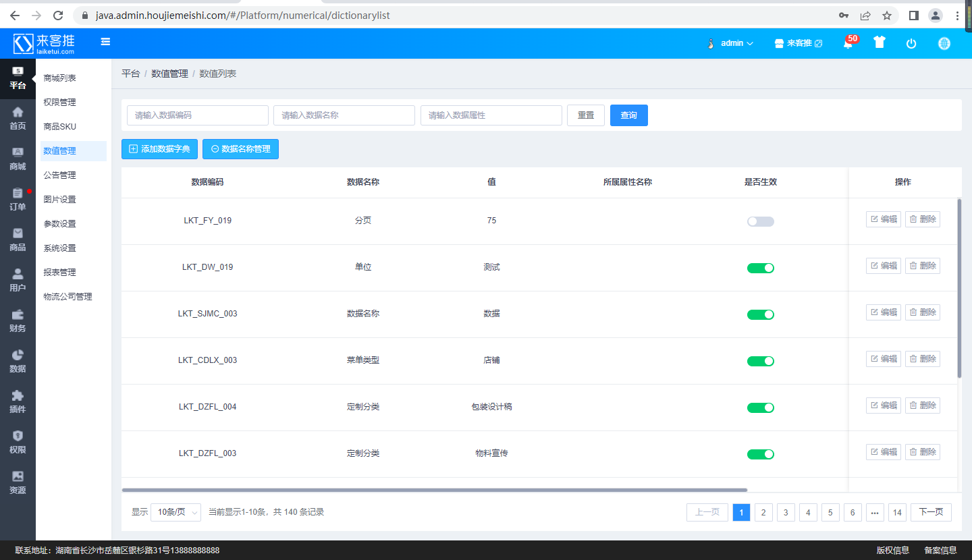Open the admin user dropdown
The height and width of the screenshot is (560, 972).
coord(731,43)
